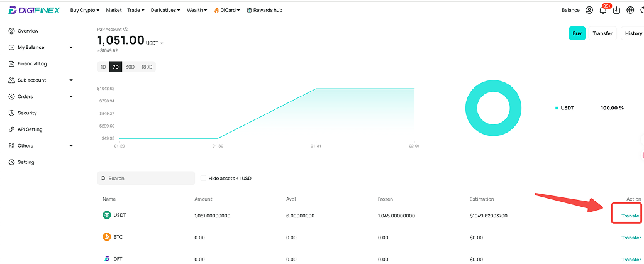Click the Amount column header

tap(203, 199)
